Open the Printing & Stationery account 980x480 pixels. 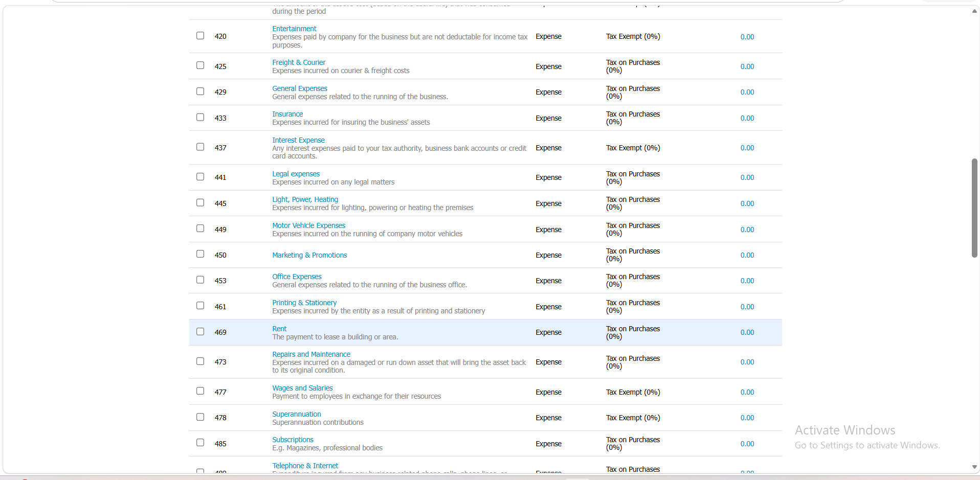304,303
